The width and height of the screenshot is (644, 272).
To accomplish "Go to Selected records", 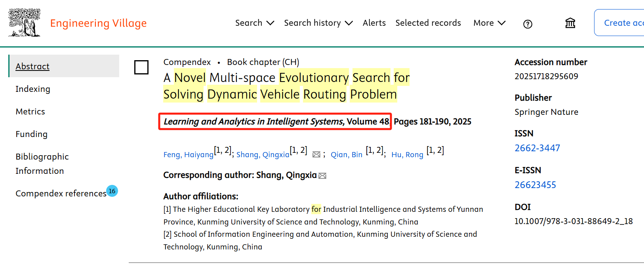I will (428, 23).
